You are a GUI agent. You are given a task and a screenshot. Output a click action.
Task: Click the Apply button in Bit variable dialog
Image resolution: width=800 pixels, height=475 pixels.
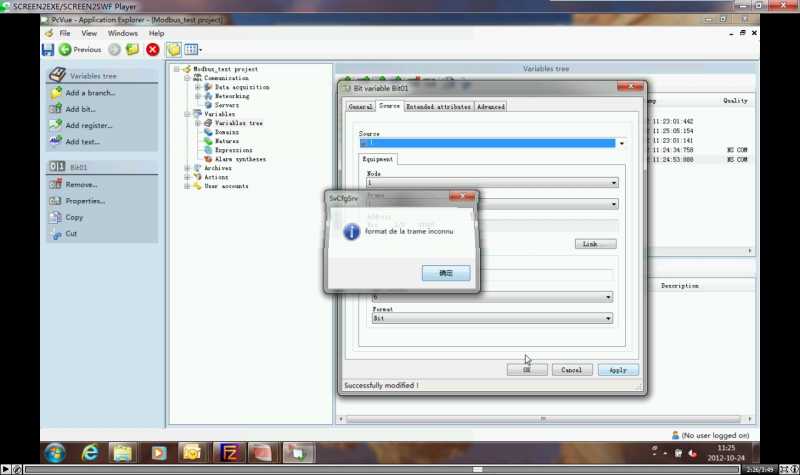pos(618,370)
